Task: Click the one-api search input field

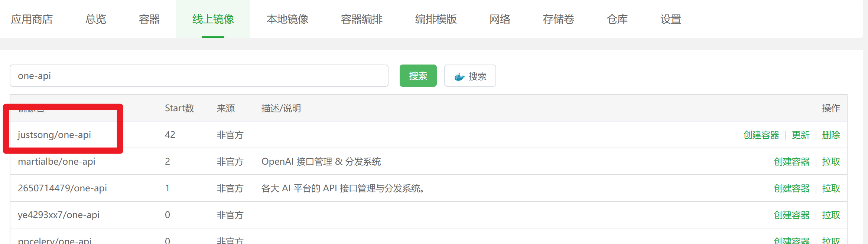Action: click(x=199, y=76)
